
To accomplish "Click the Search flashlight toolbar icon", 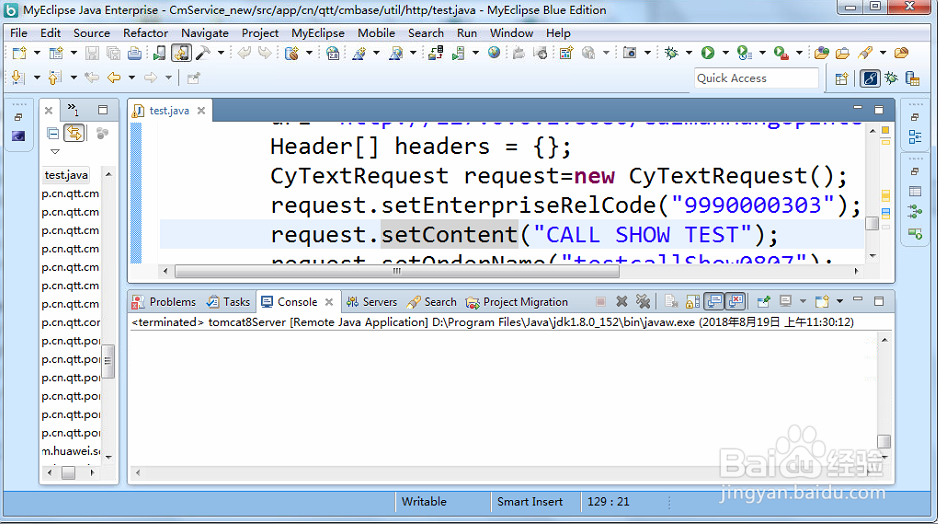I will (x=865, y=53).
